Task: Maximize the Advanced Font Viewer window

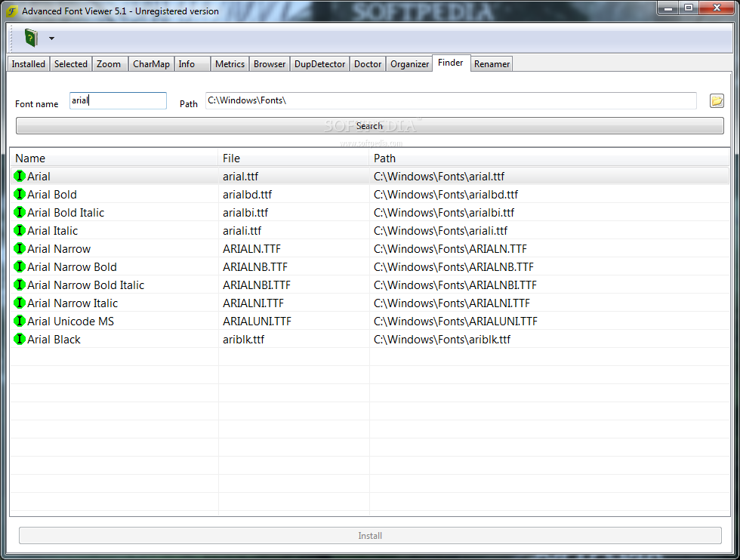Action: (x=689, y=8)
